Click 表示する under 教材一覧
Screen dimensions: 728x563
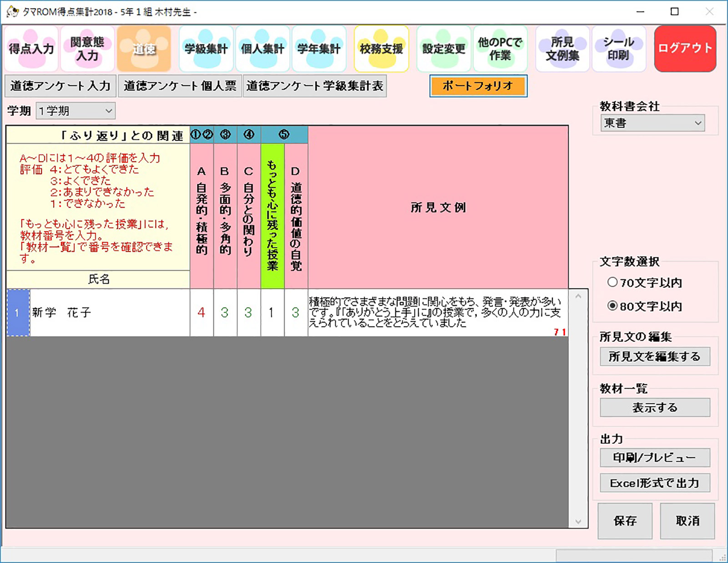click(x=655, y=407)
